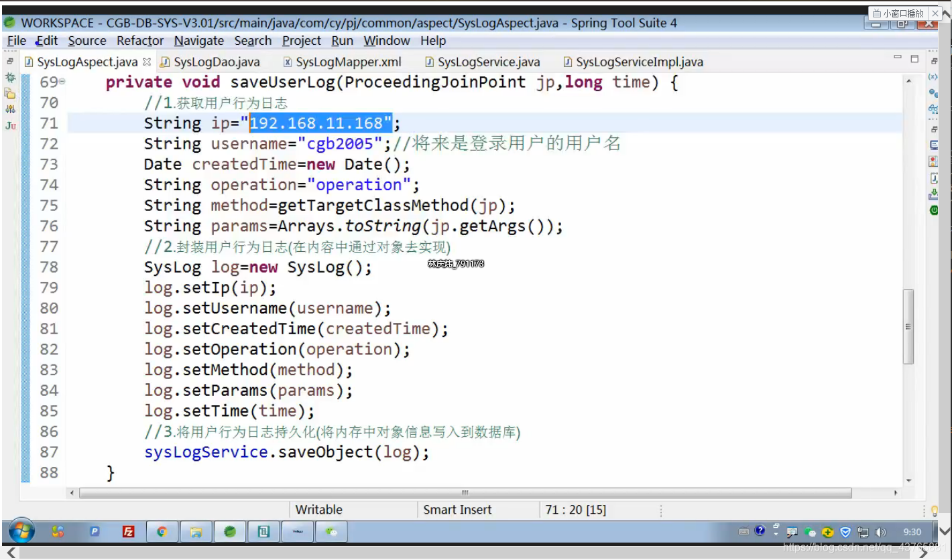Open the JUnit fast-view icon
This screenshot has height=560, width=952.
coord(10,125)
